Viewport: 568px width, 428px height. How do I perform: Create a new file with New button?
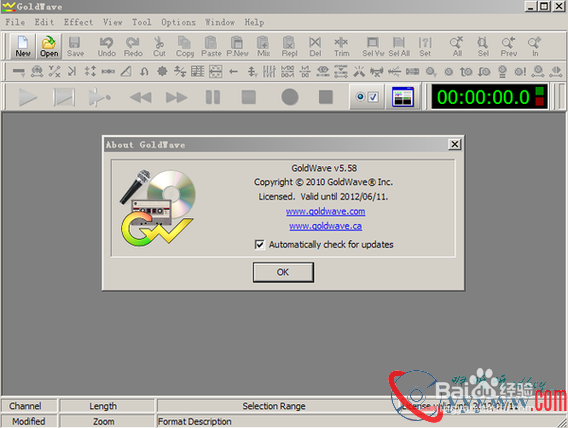pyautogui.click(x=23, y=46)
